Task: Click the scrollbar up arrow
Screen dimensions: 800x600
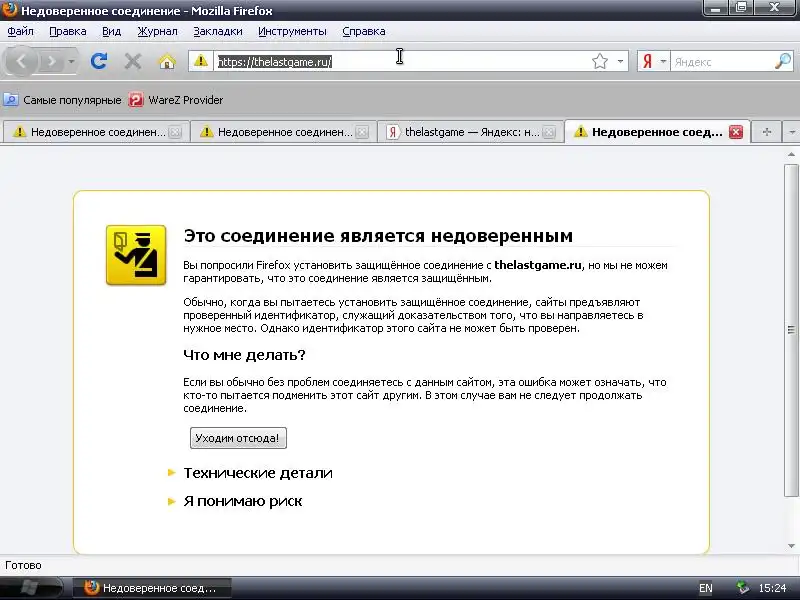Action: click(x=791, y=155)
